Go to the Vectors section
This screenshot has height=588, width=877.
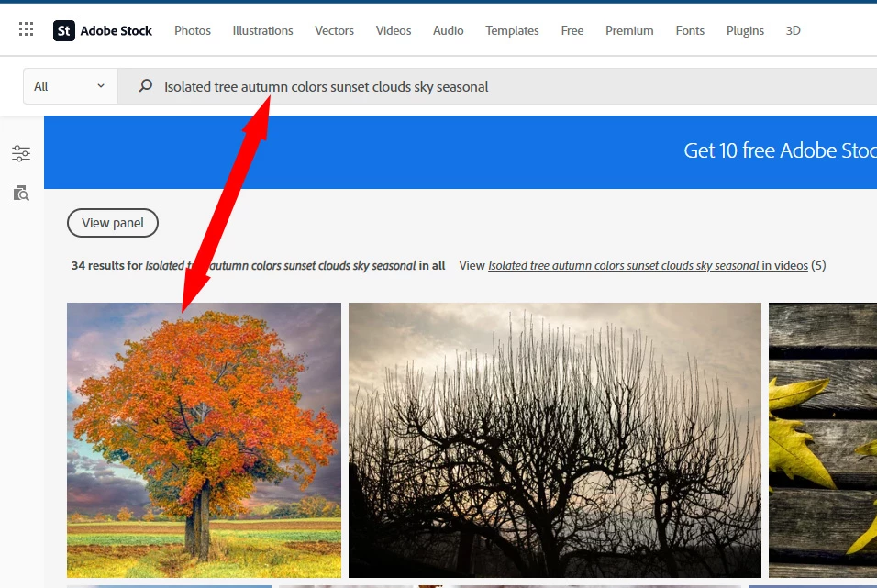tap(335, 31)
